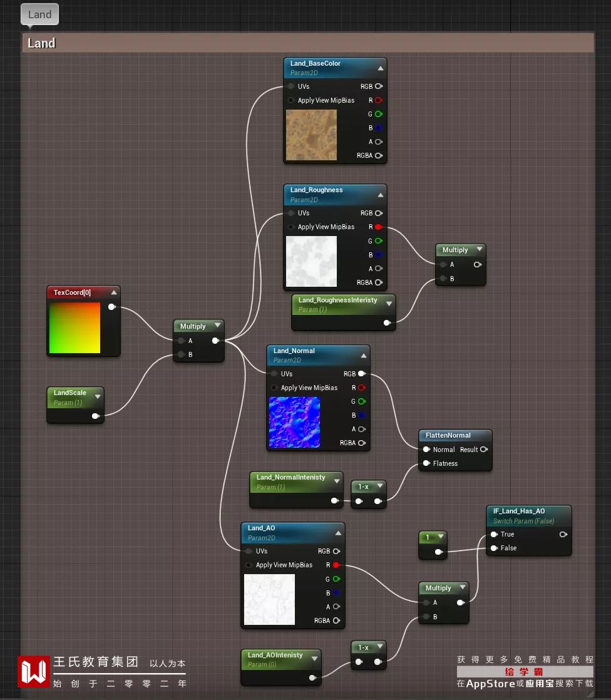Click the Land_BaseColor RGB output pin
Screen dimensions: 611x700
pos(379,86)
